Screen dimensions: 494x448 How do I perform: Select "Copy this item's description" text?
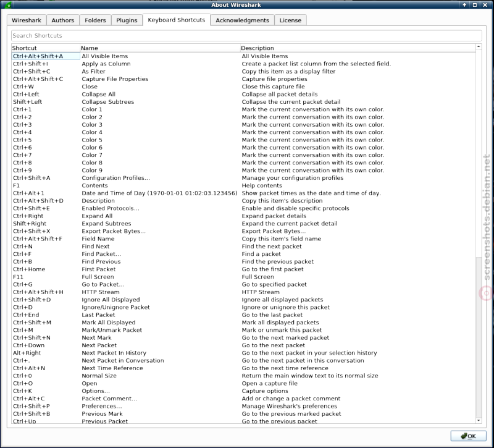click(282, 200)
